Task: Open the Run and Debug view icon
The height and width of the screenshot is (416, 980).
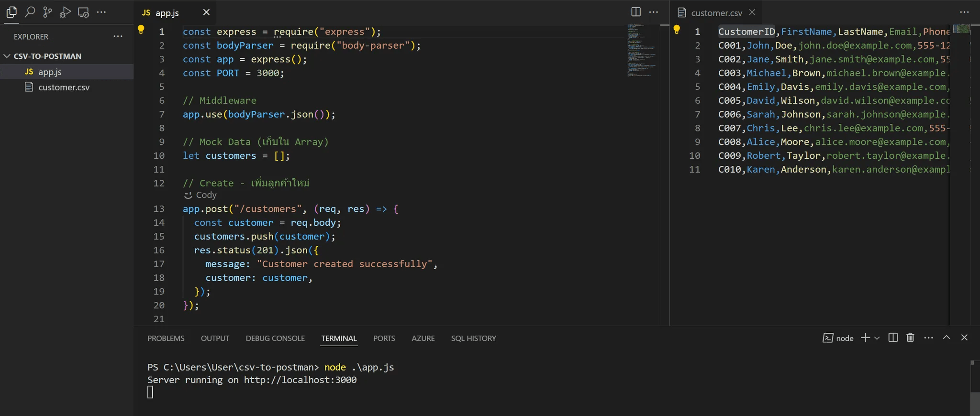Action: click(65, 12)
